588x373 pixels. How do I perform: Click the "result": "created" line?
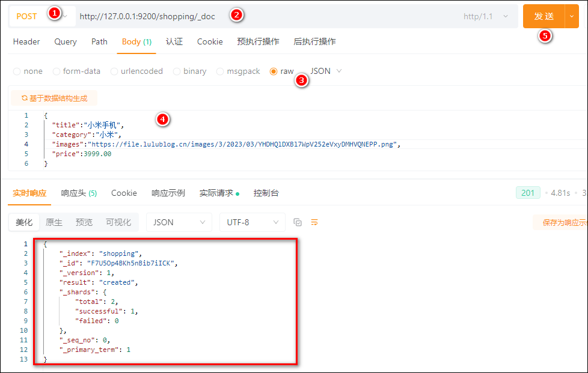[x=99, y=282]
